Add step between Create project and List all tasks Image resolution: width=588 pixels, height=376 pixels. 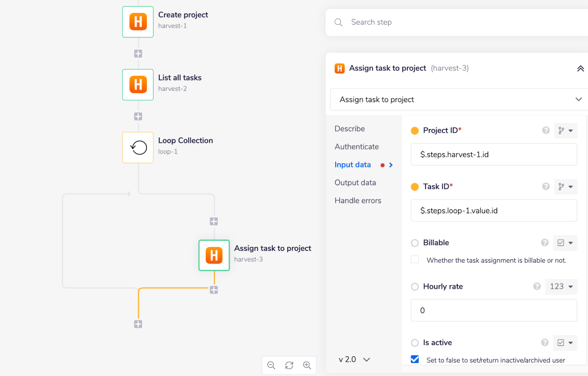coord(138,54)
